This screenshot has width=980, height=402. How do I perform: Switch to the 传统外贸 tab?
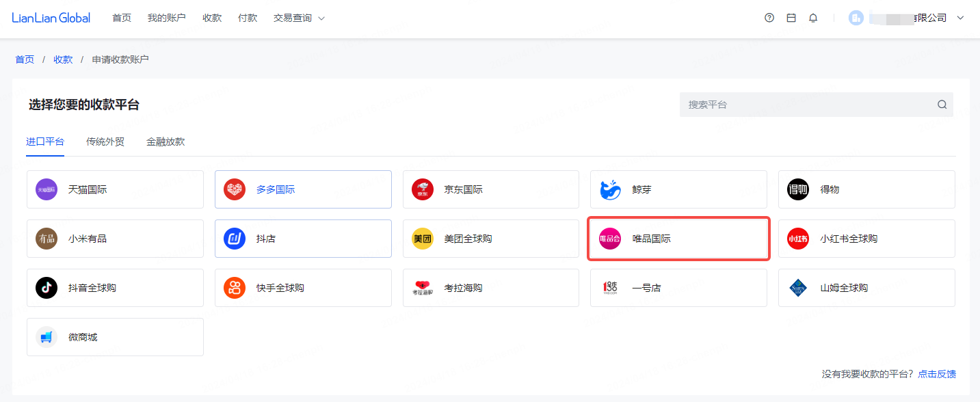click(x=105, y=142)
